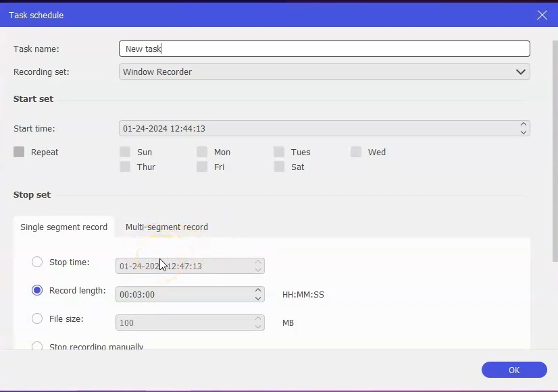Viewport: 558px width, 392px height.
Task: Decrease Stop time with down arrow
Action: [x=258, y=270]
